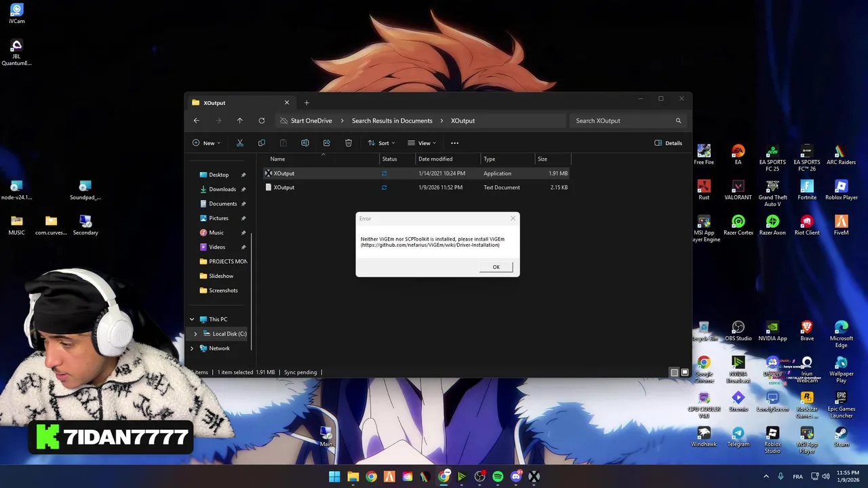The height and width of the screenshot is (488, 868).
Task: Open Pictures in the navigation pane
Action: click(x=218, y=218)
